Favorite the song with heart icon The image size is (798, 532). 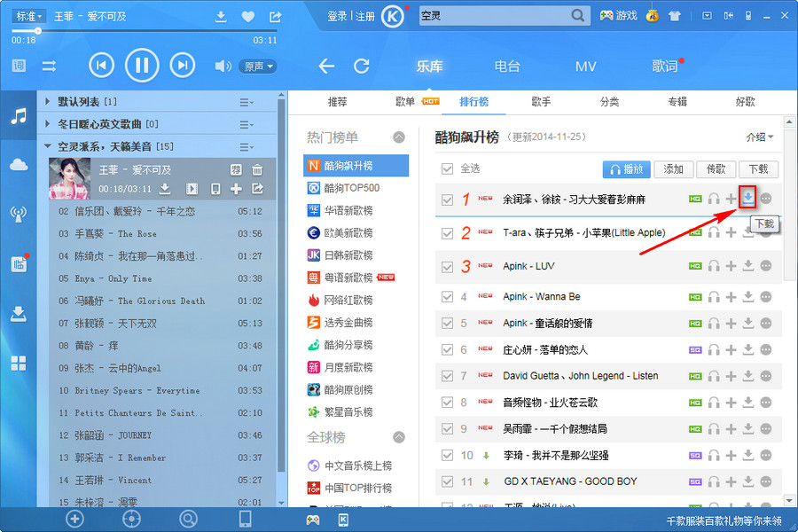[x=248, y=17]
